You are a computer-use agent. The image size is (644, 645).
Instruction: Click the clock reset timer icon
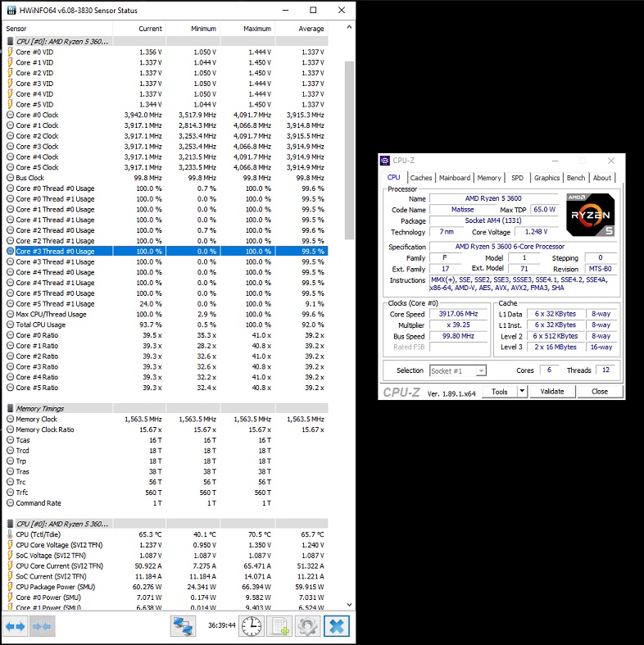[252, 626]
